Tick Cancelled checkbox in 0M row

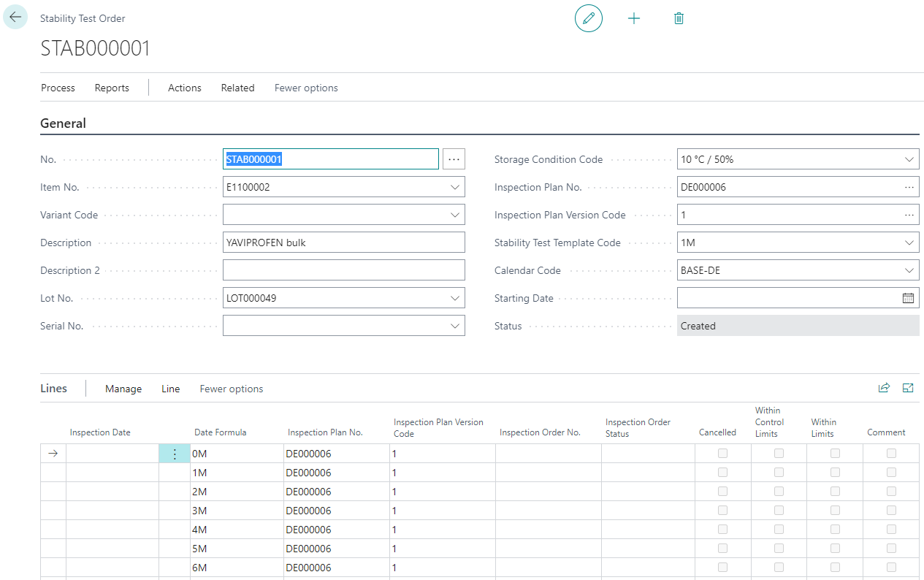[x=722, y=454]
